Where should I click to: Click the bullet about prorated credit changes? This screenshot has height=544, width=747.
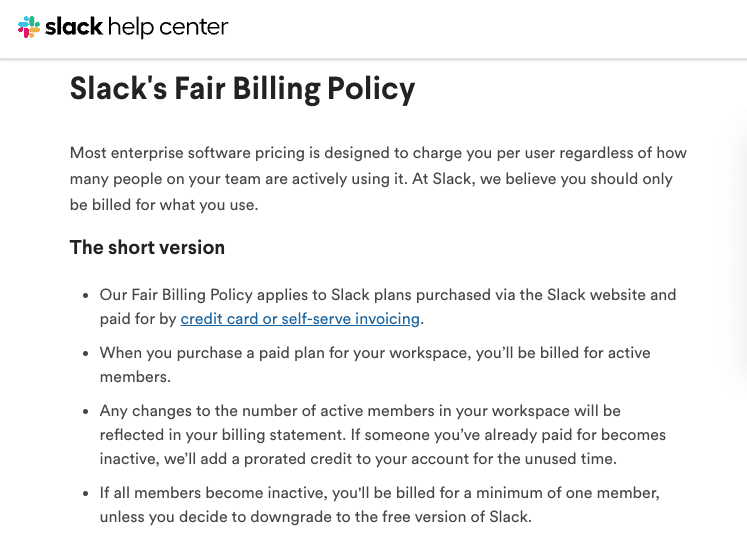[383, 435]
